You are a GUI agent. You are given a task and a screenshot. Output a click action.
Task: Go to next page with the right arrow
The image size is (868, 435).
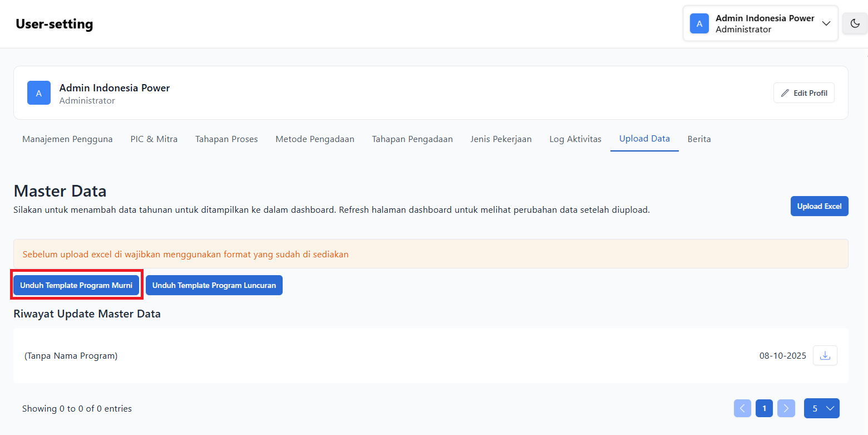coord(786,408)
